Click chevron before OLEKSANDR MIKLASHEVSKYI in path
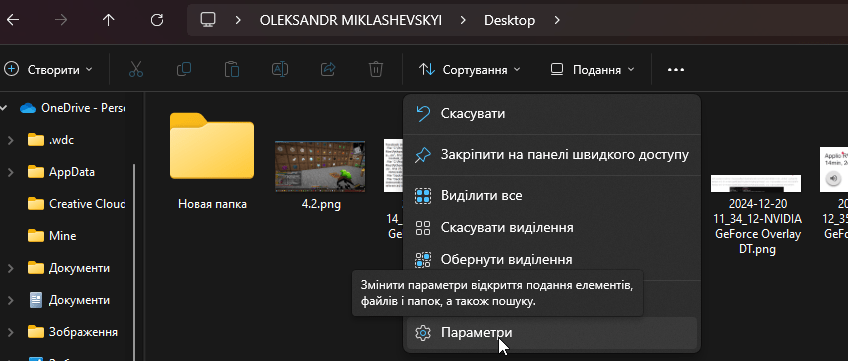The image size is (848, 361). click(x=238, y=21)
